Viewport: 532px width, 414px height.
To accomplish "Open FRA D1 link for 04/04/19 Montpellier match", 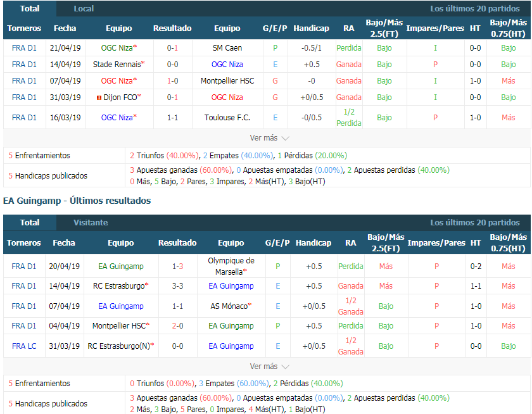I will 24,326.
